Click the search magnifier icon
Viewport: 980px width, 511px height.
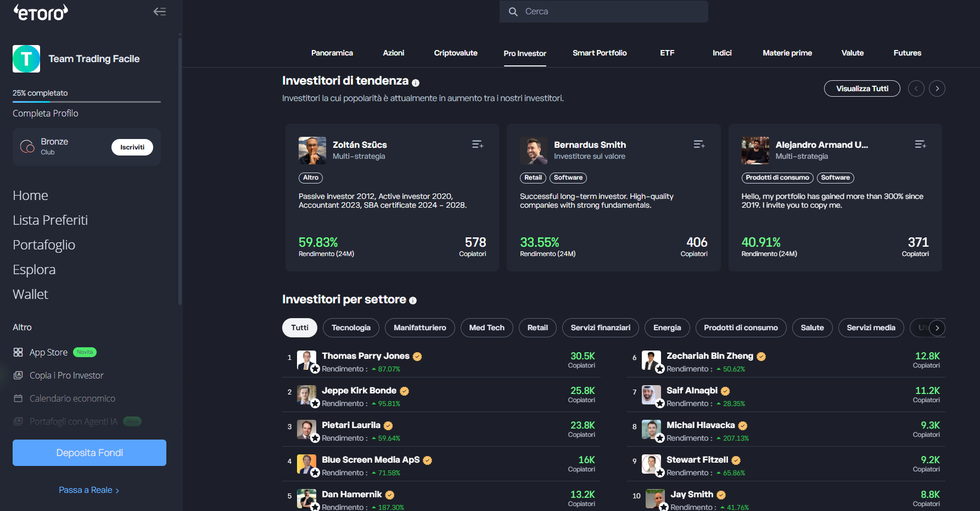point(513,12)
